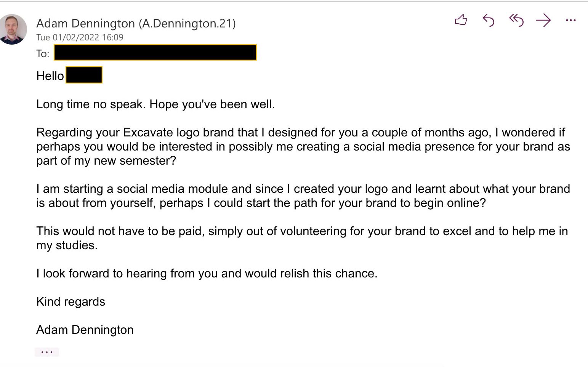This screenshot has height=367, width=588.
Task: Click the timestamp Tue 01/02/2022 16:09
Action: (80, 37)
